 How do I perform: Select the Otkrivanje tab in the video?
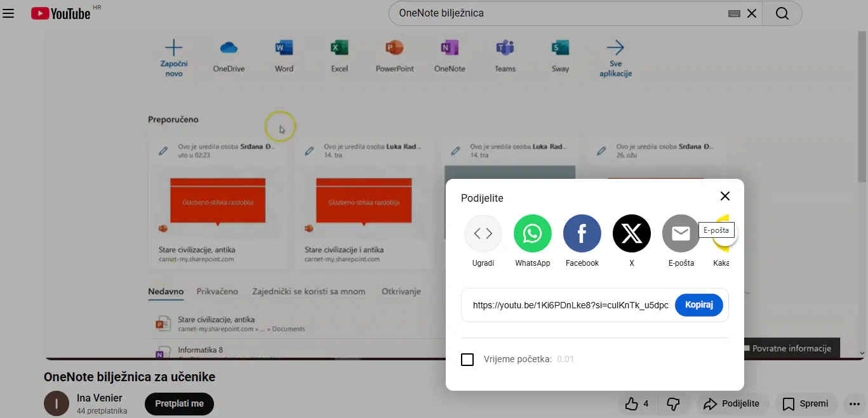coord(401,292)
